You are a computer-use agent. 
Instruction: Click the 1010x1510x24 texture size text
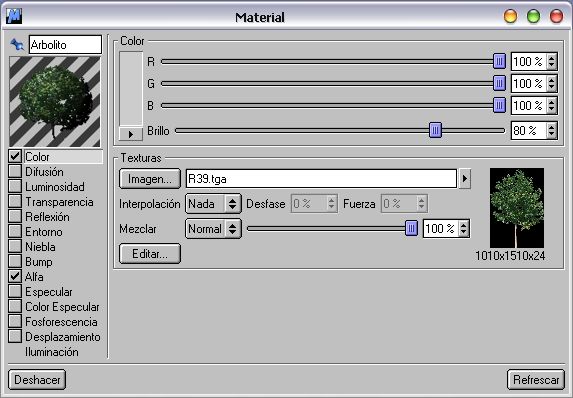[510, 255]
